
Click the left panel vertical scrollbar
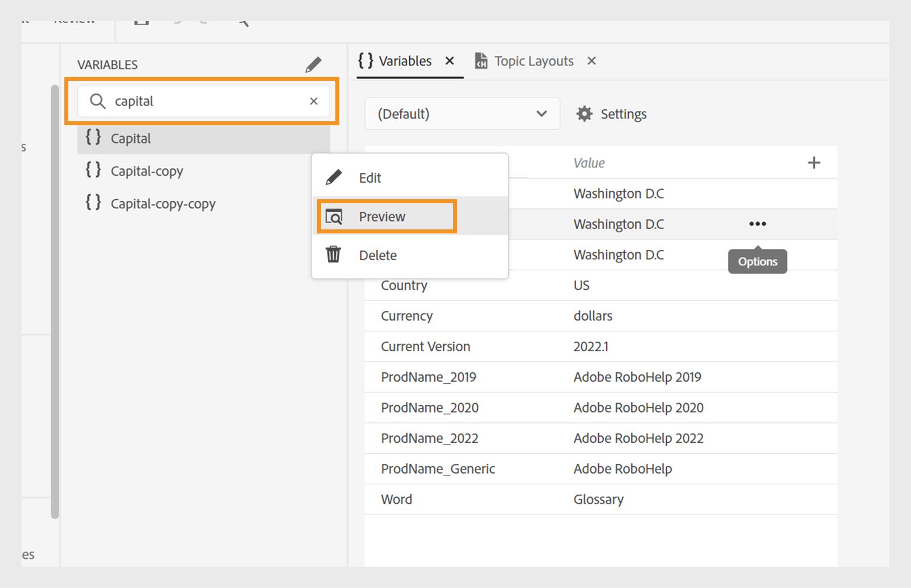coord(55,302)
